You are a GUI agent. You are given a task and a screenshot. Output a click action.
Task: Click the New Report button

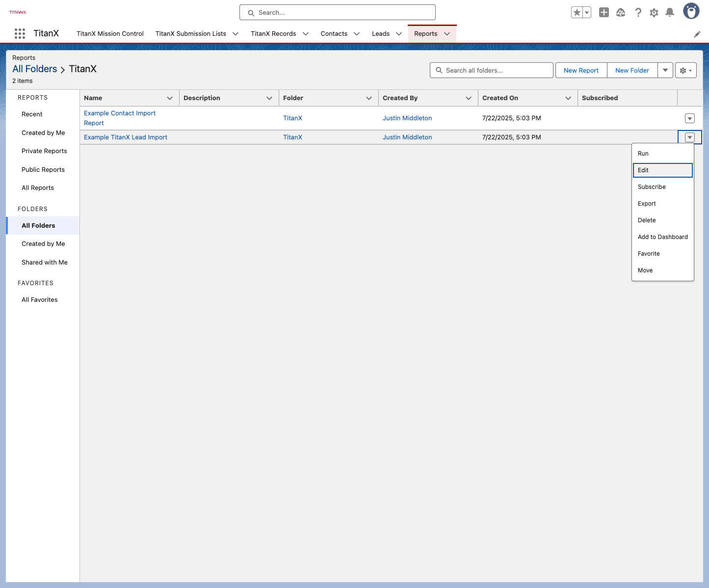[581, 71]
